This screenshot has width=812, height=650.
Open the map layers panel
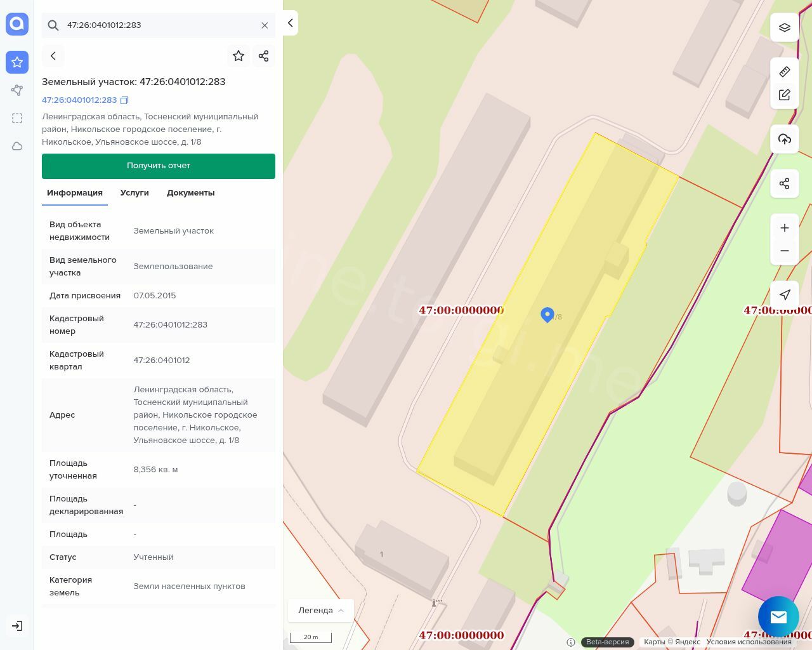[784, 28]
